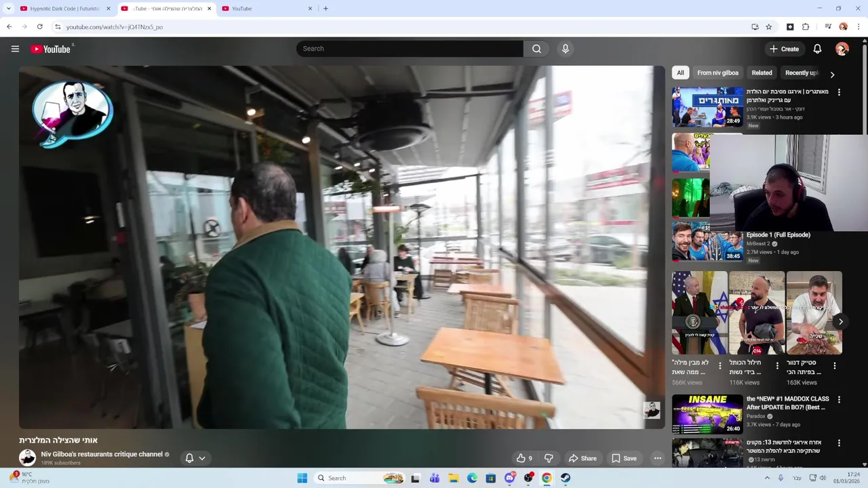Open tab search dropdown arrow

point(8,9)
